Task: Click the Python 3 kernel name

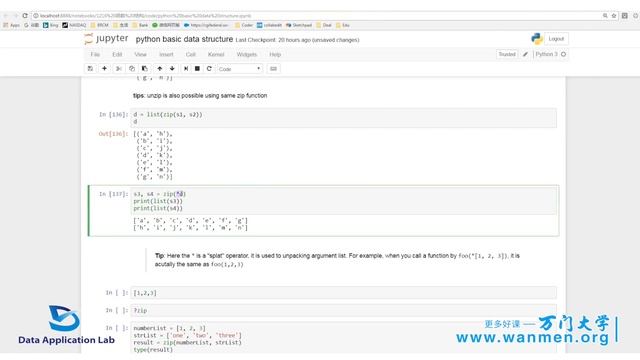Action: (546, 54)
